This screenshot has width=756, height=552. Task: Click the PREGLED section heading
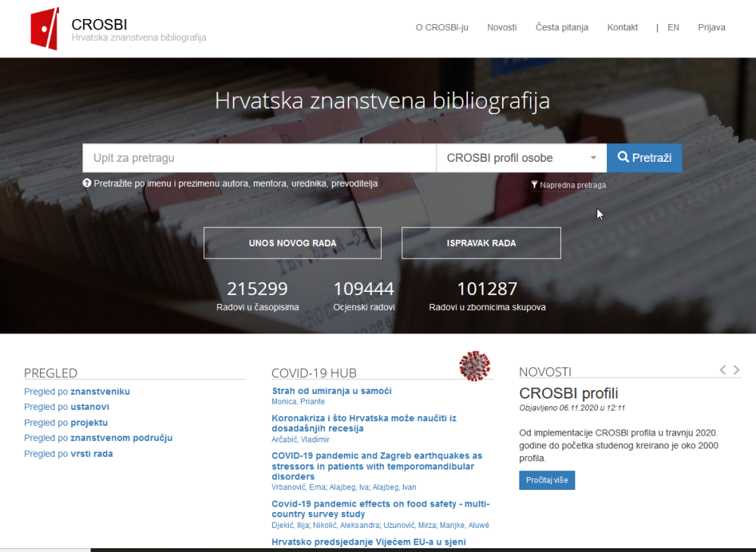coord(51,373)
